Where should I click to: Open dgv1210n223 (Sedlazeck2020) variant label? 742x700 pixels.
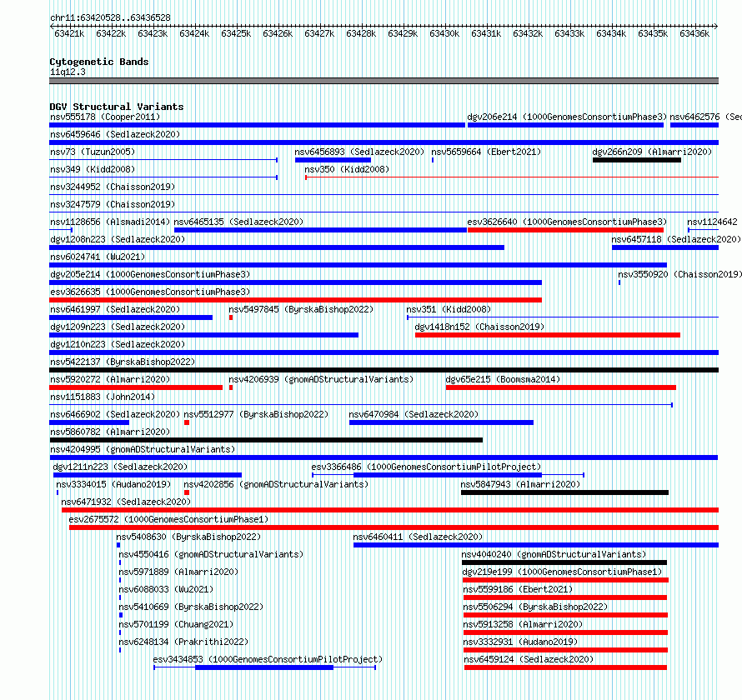118,344
